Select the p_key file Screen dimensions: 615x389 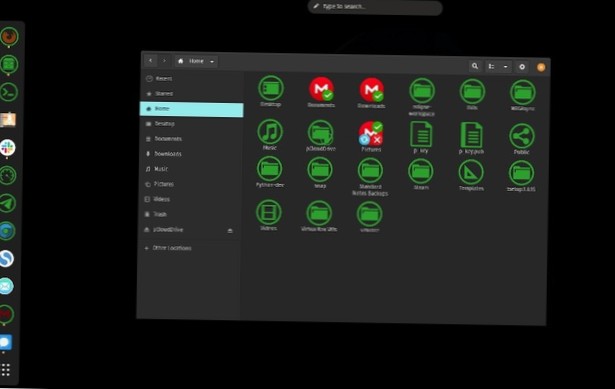point(421,135)
